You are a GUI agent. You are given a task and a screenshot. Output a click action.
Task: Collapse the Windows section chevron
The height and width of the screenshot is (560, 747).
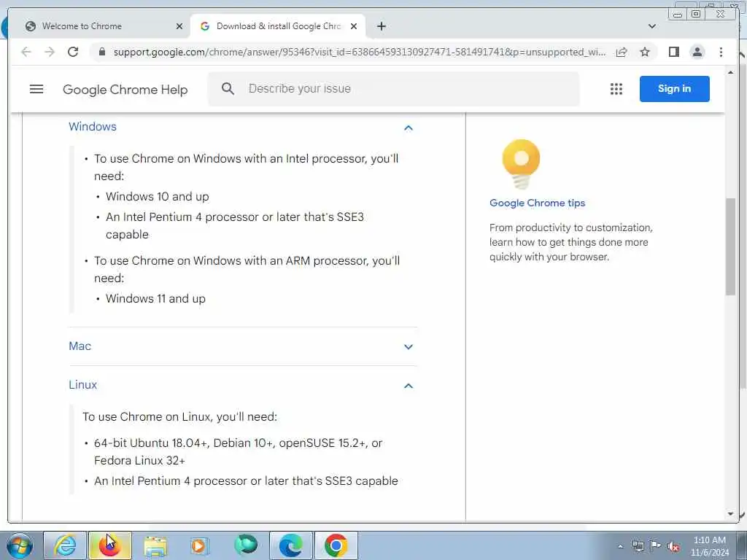[409, 128]
